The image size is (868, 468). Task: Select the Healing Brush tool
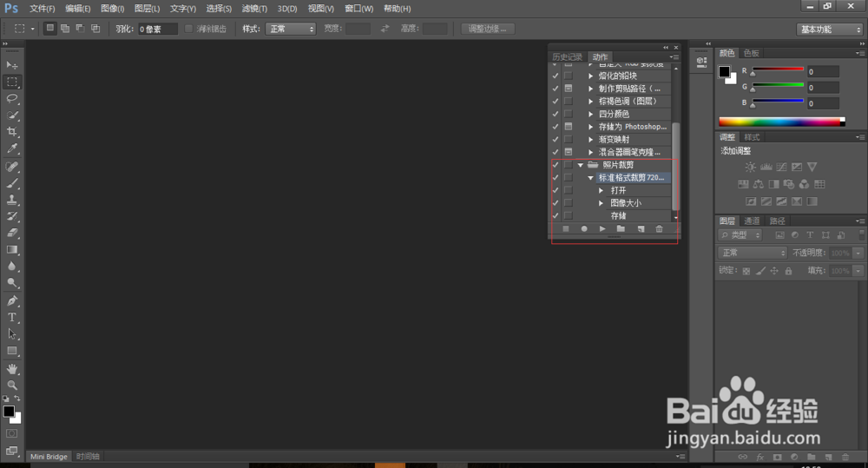[x=11, y=166]
